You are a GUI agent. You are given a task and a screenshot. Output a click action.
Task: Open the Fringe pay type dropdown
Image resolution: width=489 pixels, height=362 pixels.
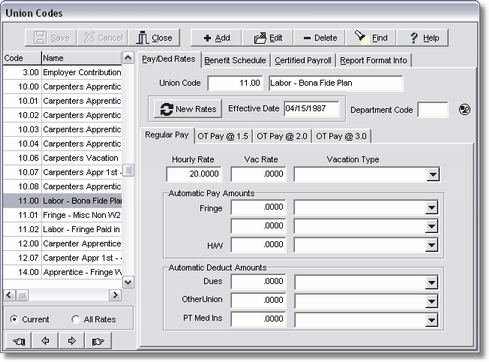(x=431, y=208)
